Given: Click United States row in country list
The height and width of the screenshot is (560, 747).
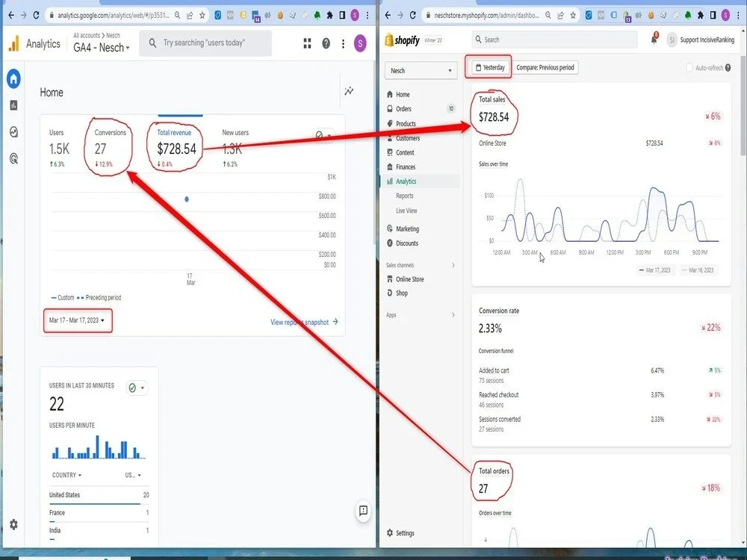Looking at the screenshot, I should pyautogui.click(x=99, y=495).
